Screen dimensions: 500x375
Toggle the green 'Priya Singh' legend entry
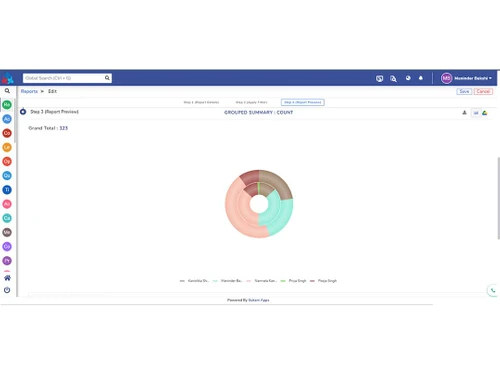294,281
